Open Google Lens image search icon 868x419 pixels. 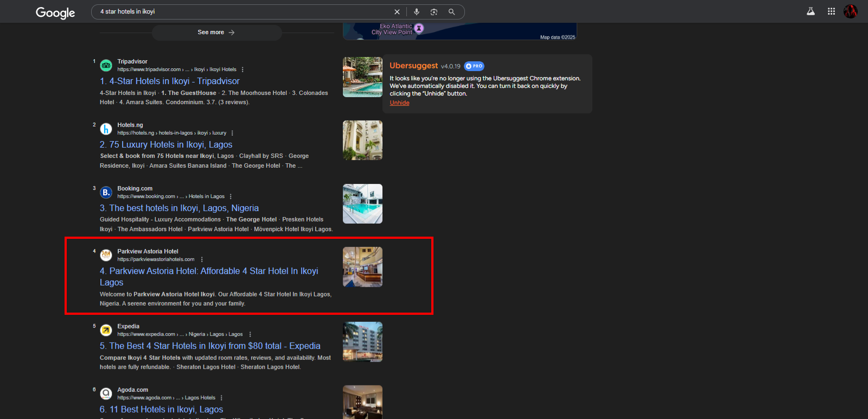(x=434, y=12)
